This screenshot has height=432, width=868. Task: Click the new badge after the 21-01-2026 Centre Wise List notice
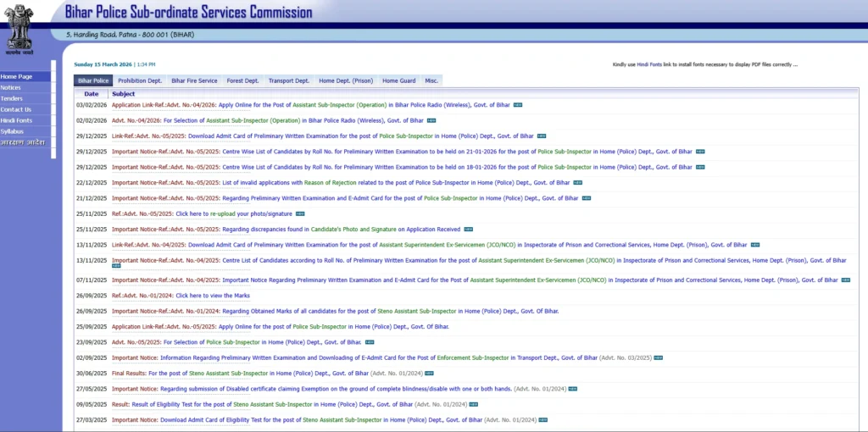click(x=700, y=152)
